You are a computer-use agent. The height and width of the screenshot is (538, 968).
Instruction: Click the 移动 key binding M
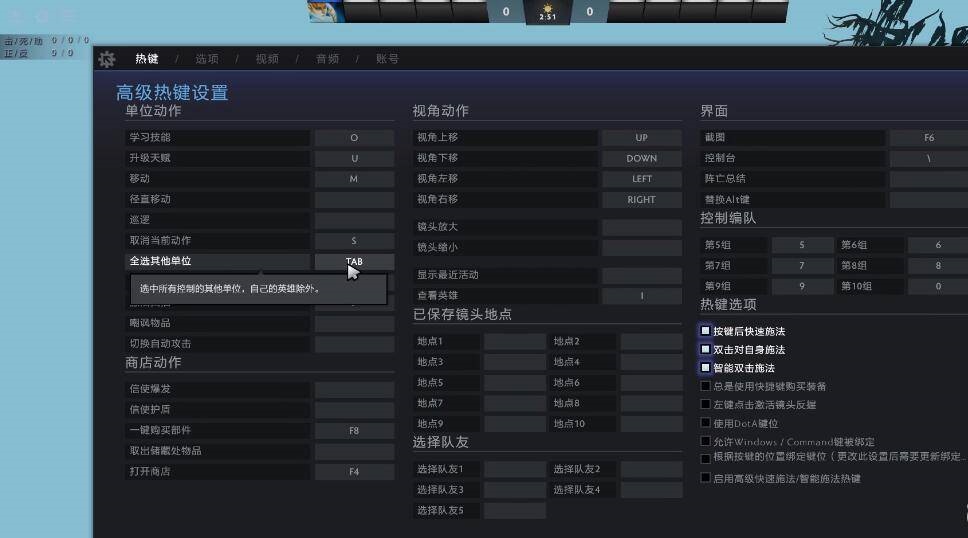coord(354,179)
